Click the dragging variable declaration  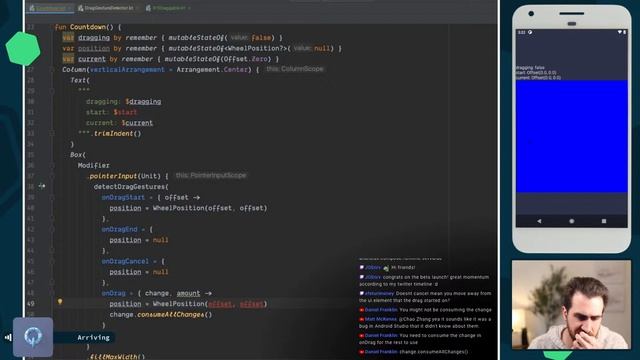[x=94, y=38]
